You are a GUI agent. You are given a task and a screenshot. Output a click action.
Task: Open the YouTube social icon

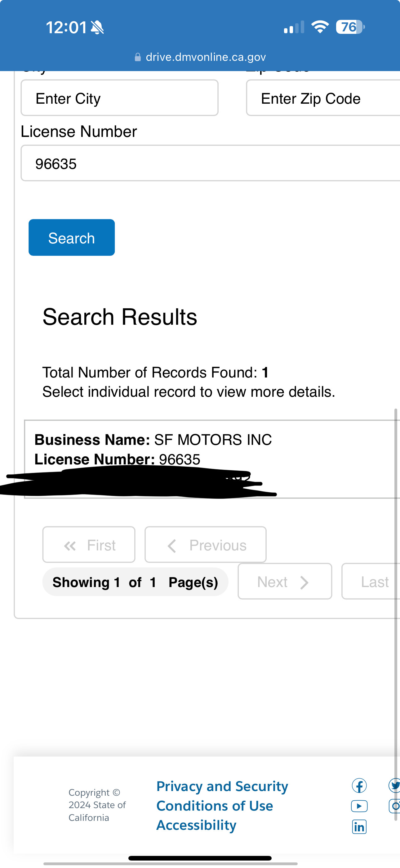pos(359,806)
